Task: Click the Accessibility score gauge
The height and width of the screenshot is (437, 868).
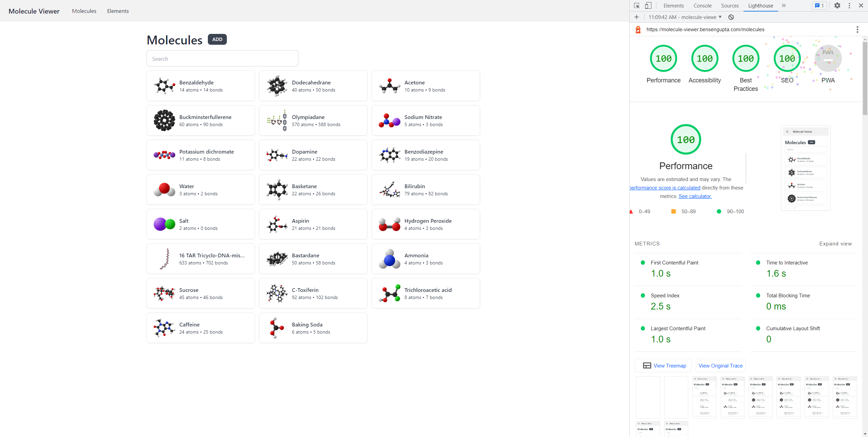Action: click(x=705, y=59)
